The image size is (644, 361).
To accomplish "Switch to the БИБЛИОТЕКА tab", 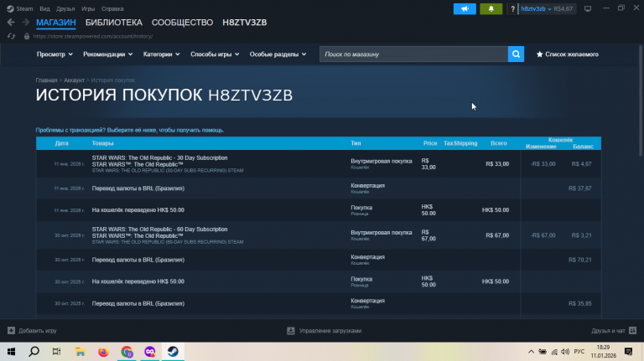I will (x=114, y=23).
